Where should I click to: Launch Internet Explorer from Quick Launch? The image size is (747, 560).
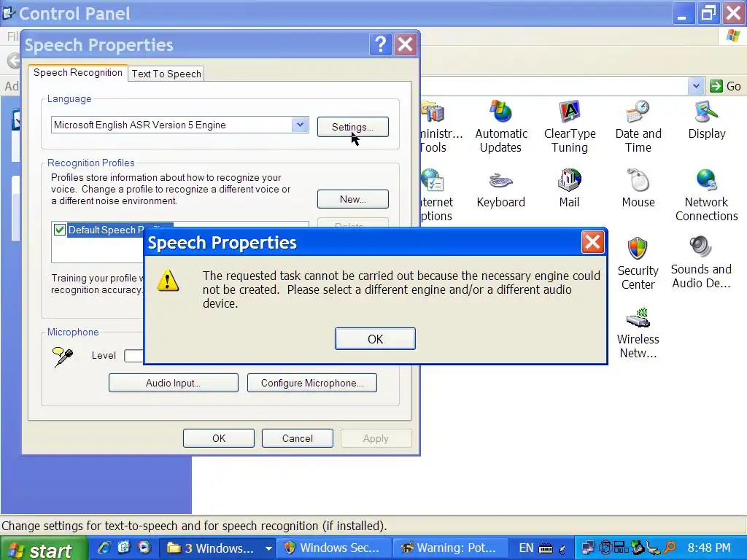pos(104,548)
